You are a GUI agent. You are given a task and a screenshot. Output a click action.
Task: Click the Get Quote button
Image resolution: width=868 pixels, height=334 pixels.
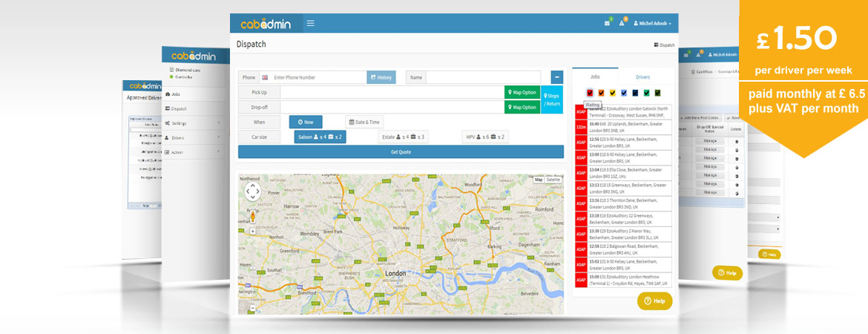[x=401, y=151]
